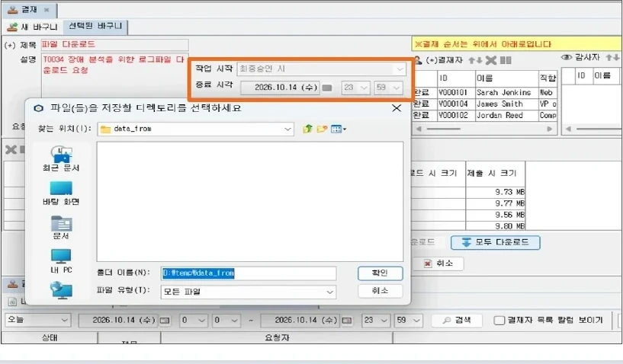Open search start hour 0 dropdown
623x364 pixels.
[x=194, y=321]
